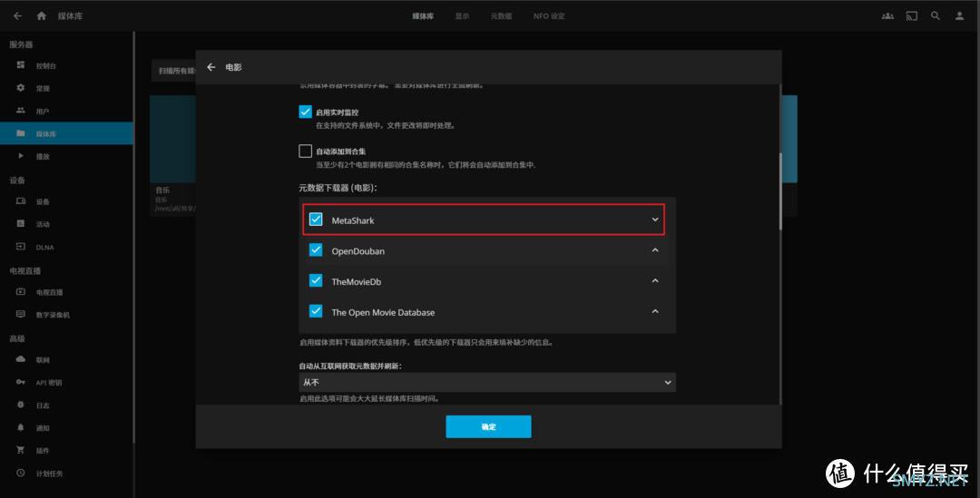Uncheck 启用实时监控 checkbox
This screenshot has width=980, height=498.
[x=305, y=112]
